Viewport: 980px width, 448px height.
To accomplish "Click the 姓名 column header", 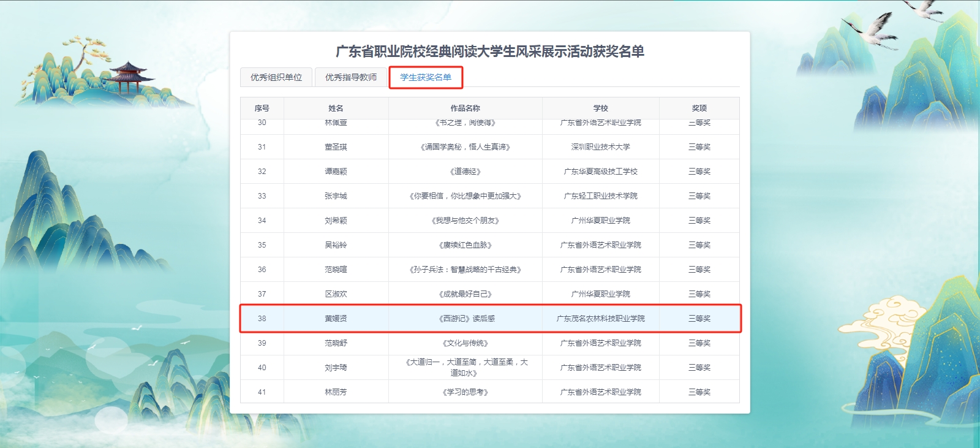I will coord(336,108).
